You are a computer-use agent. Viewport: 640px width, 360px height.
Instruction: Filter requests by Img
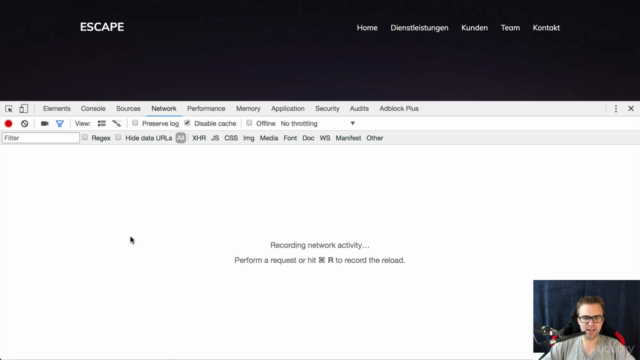[x=249, y=138]
